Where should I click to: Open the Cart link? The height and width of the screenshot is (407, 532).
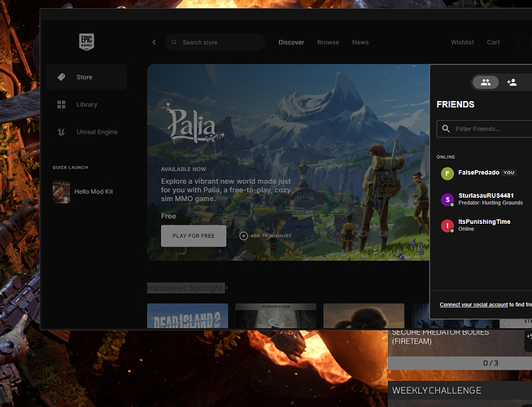coord(493,42)
